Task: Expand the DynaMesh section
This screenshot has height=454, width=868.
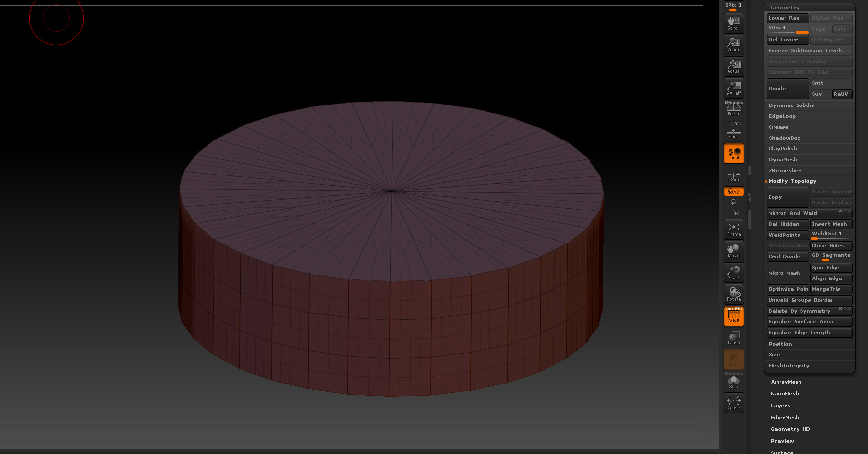Action: tap(783, 160)
